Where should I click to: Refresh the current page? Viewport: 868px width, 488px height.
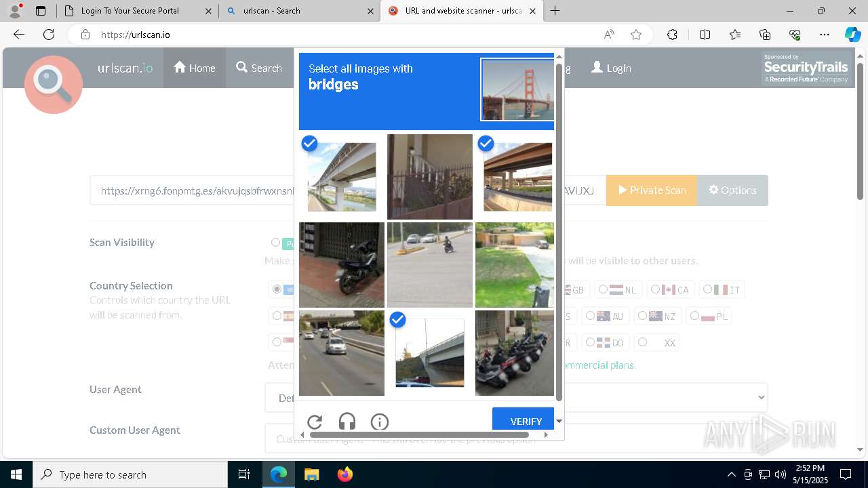[49, 35]
